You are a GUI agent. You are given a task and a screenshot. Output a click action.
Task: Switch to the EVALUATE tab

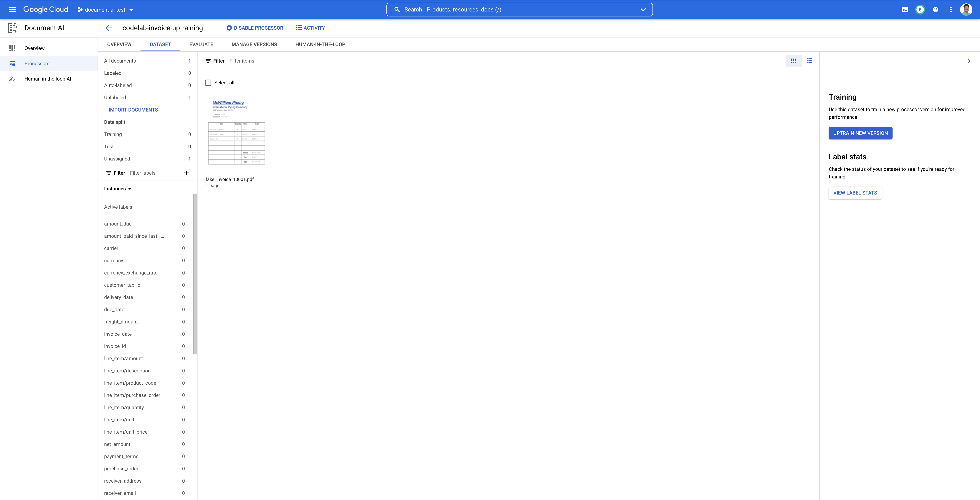click(201, 44)
